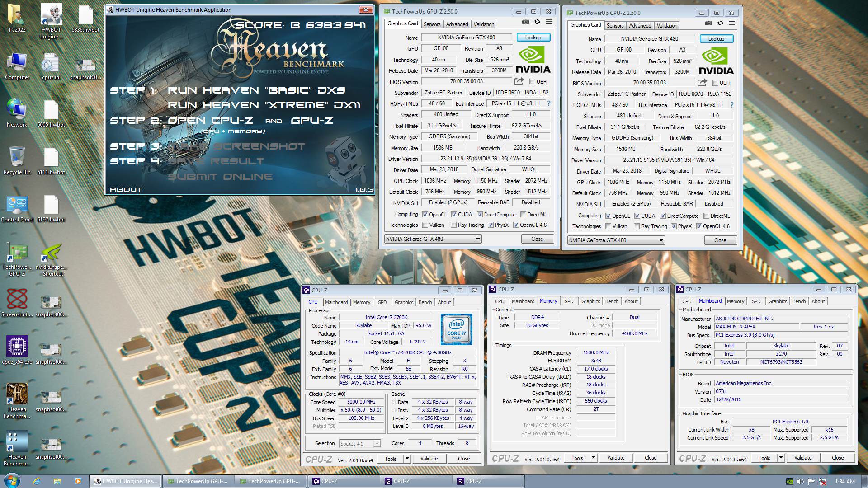This screenshot has height=488, width=868.
Task: Click Lookup button in right GPU-Z
Action: point(716,39)
